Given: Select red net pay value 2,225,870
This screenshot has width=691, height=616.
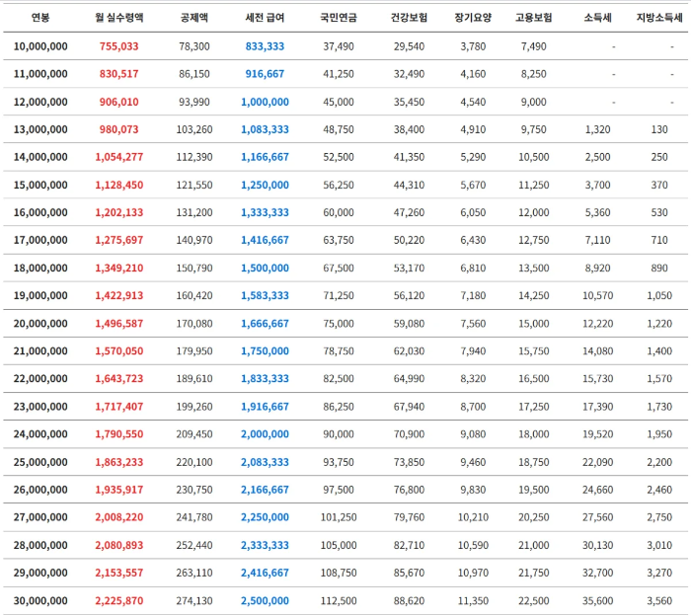Looking at the screenshot, I should 119,601.
